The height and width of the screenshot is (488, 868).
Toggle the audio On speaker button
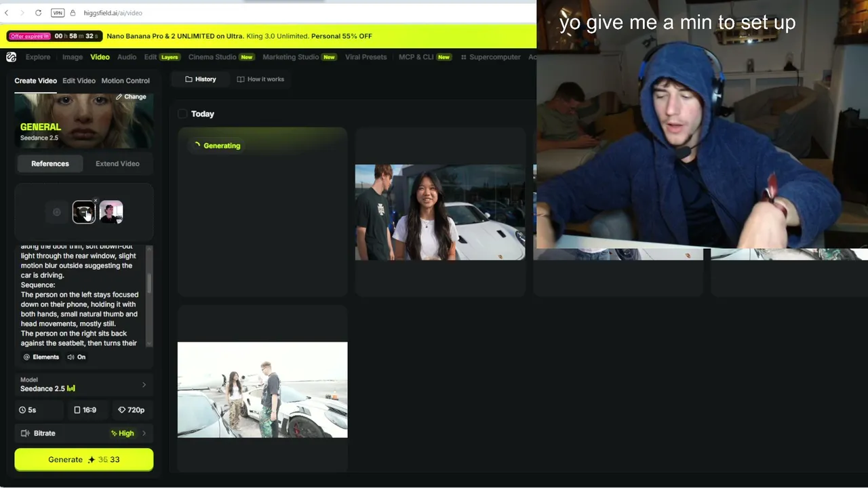pos(76,357)
